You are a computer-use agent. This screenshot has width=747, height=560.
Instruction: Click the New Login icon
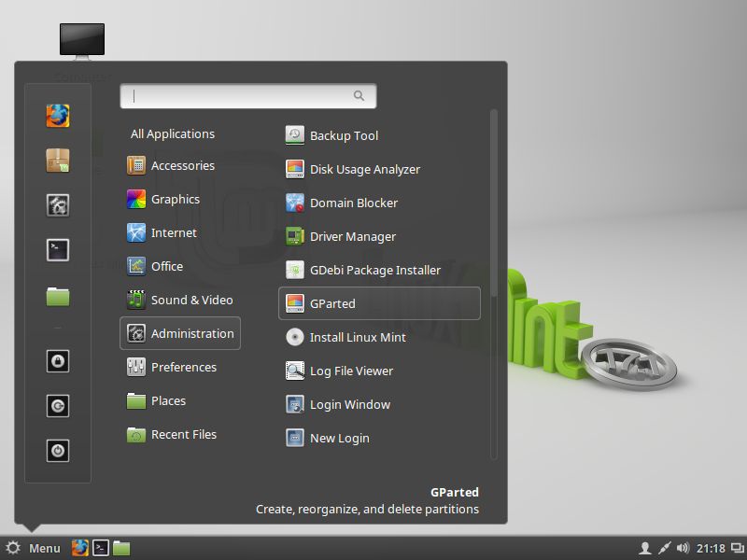pos(295,438)
